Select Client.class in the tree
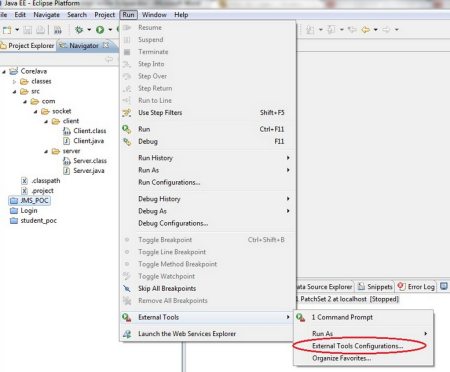The height and width of the screenshot is (372, 450). [85, 131]
